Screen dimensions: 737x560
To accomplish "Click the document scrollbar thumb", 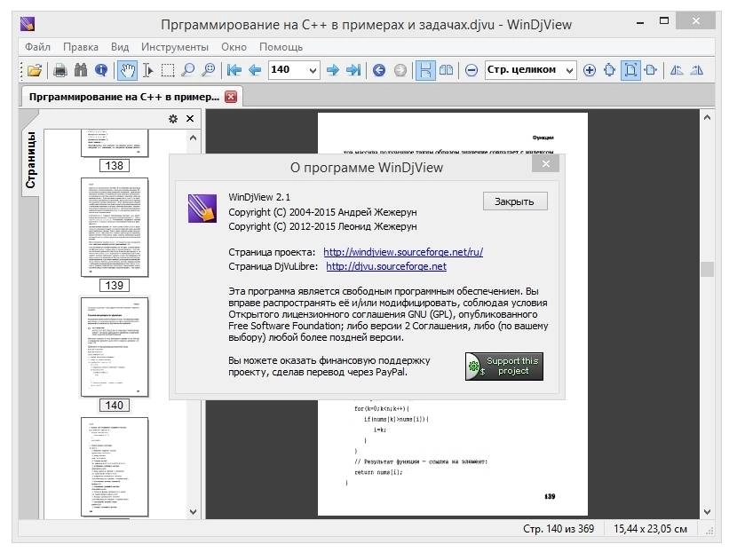I will click(707, 269).
